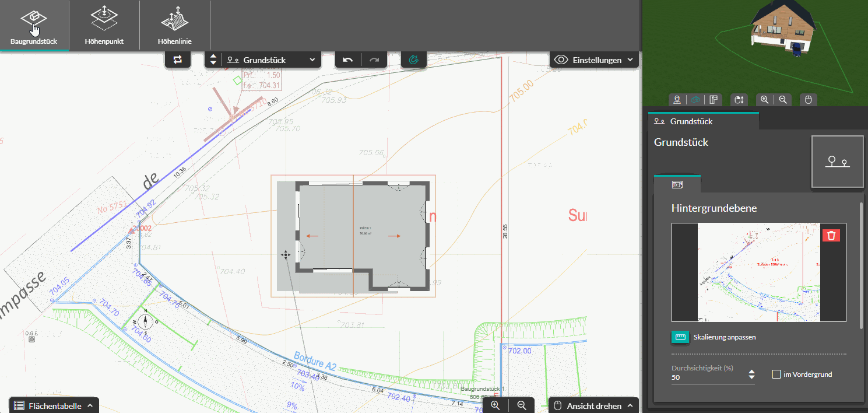Zoom in on the 3D preview
The width and height of the screenshot is (868, 413).
[x=764, y=100]
